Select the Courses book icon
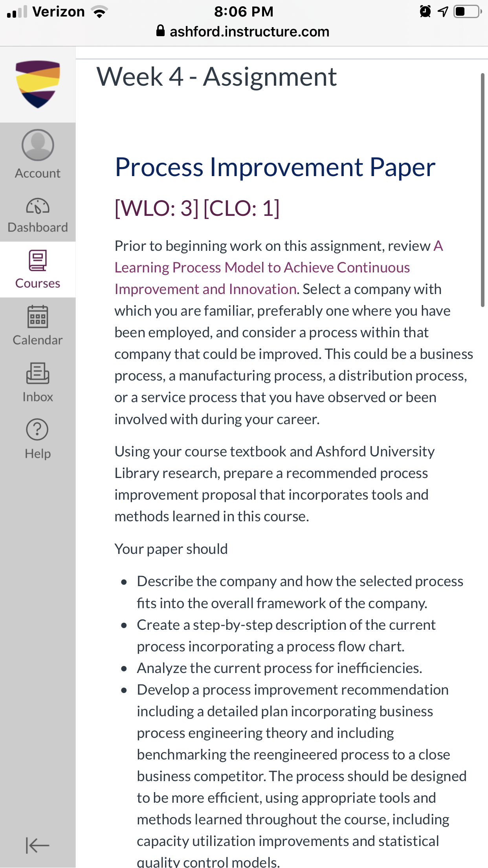This screenshot has height=868, width=488. (38, 260)
